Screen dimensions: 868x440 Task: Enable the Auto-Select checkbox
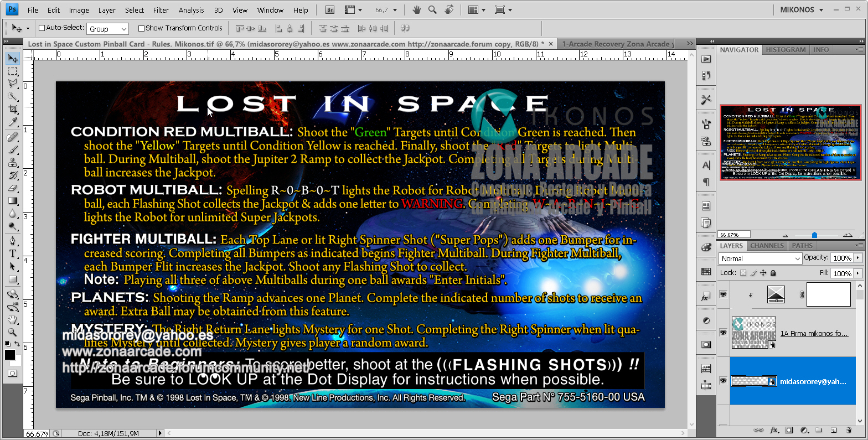point(42,28)
